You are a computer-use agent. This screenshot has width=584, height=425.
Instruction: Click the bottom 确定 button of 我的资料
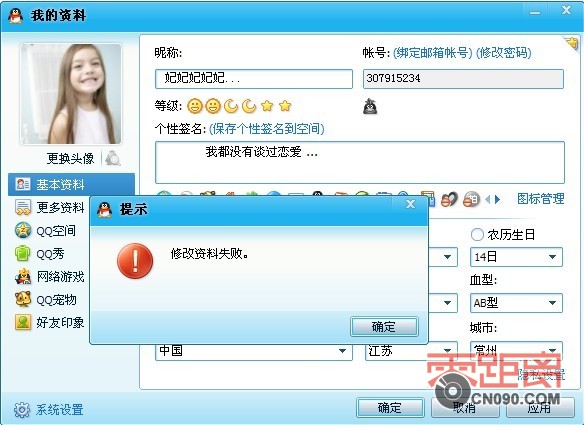(x=390, y=407)
